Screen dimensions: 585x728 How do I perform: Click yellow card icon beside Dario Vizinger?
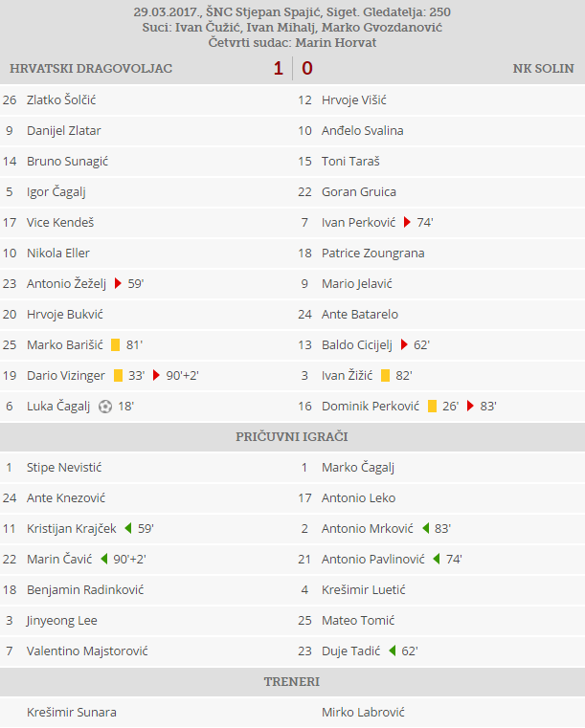[118, 376]
